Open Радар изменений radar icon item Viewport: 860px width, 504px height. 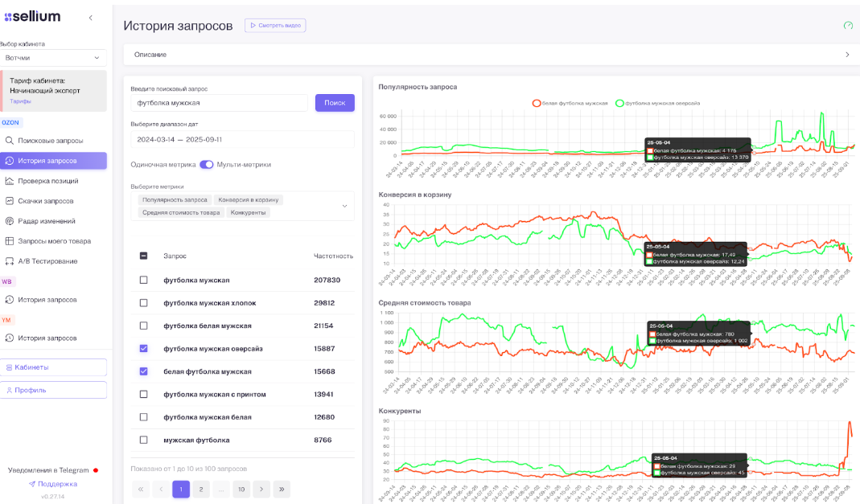(10, 221)
